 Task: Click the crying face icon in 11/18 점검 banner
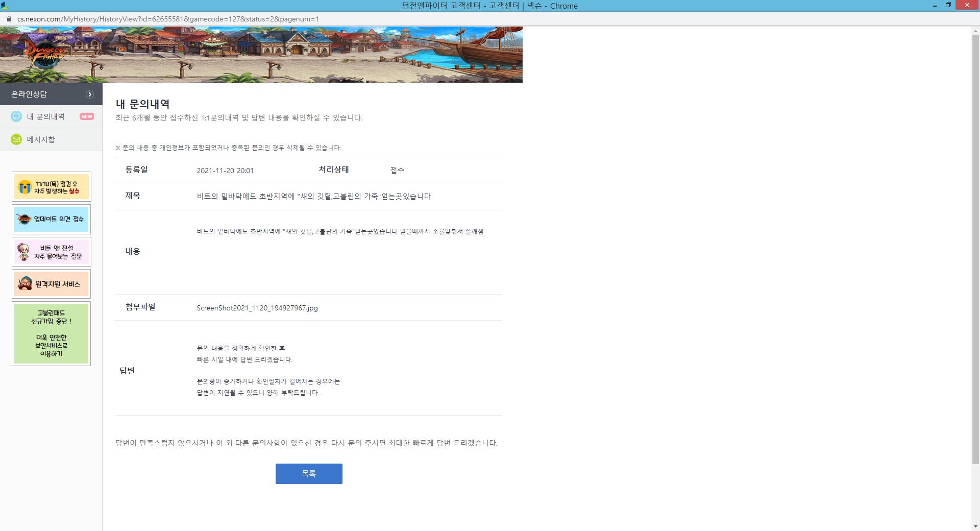[24, 187]
